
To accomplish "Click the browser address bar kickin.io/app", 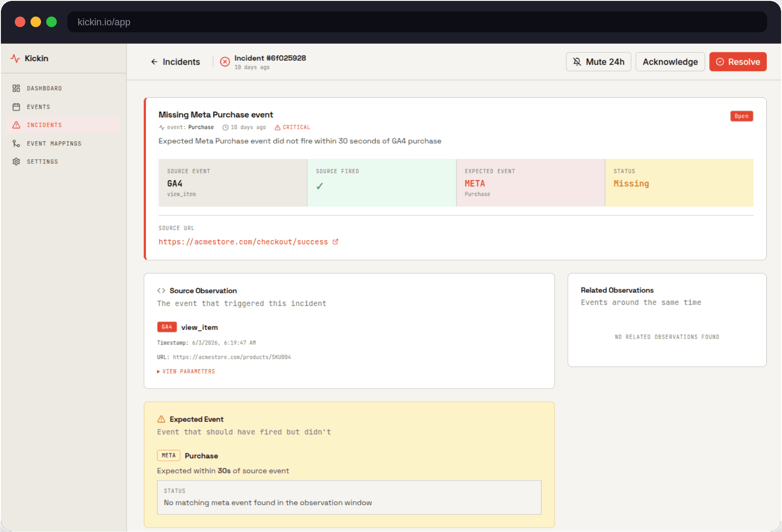I will click(x=417, y=22).
